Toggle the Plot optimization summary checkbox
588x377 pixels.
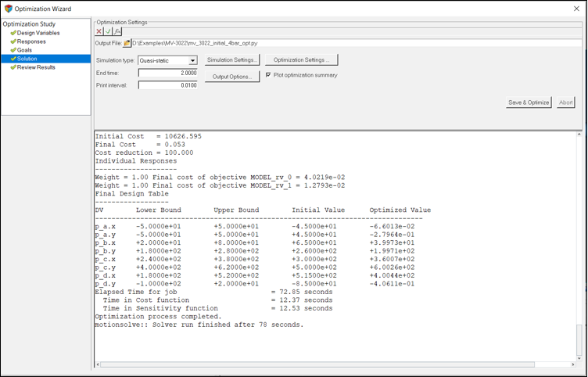click(268, 75)
